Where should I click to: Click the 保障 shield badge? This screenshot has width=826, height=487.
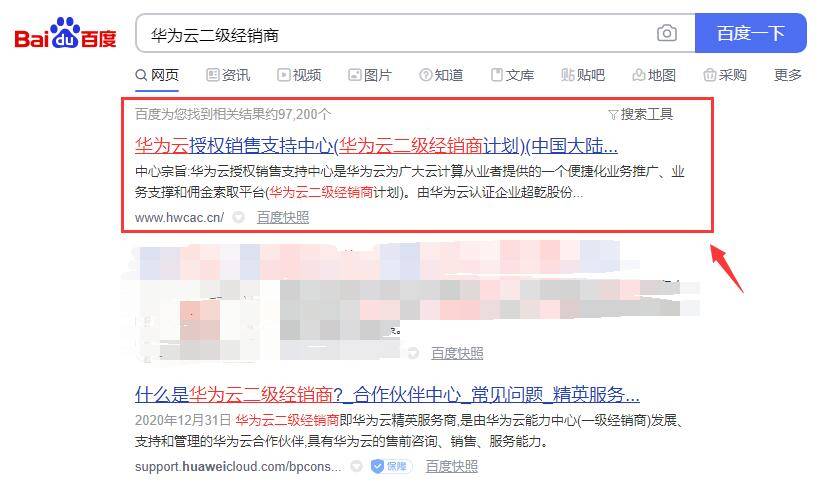coord(391,466)
